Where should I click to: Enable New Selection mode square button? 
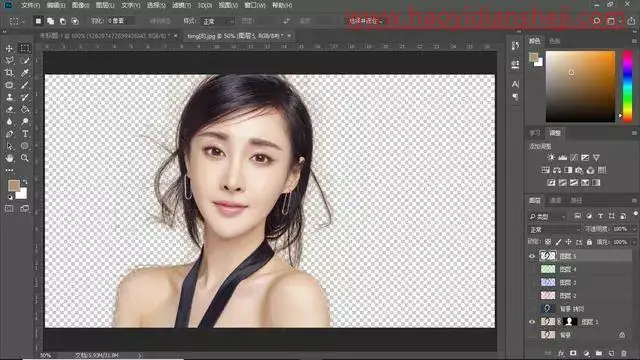point(38,21)
